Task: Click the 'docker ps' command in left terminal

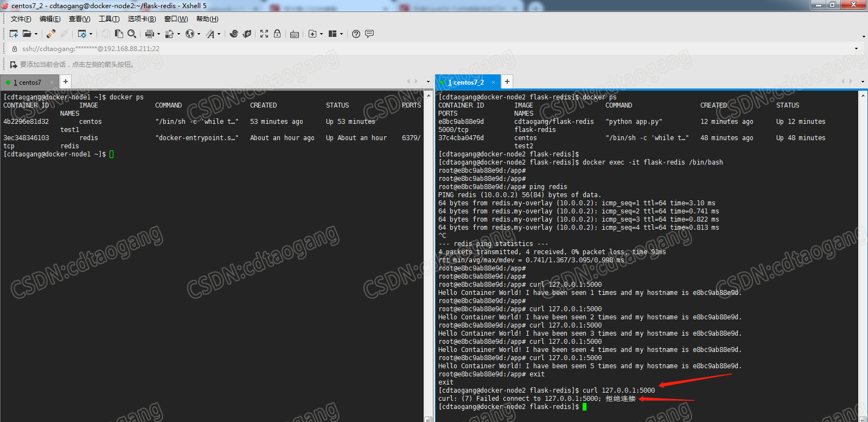Action: click(126, 97)
